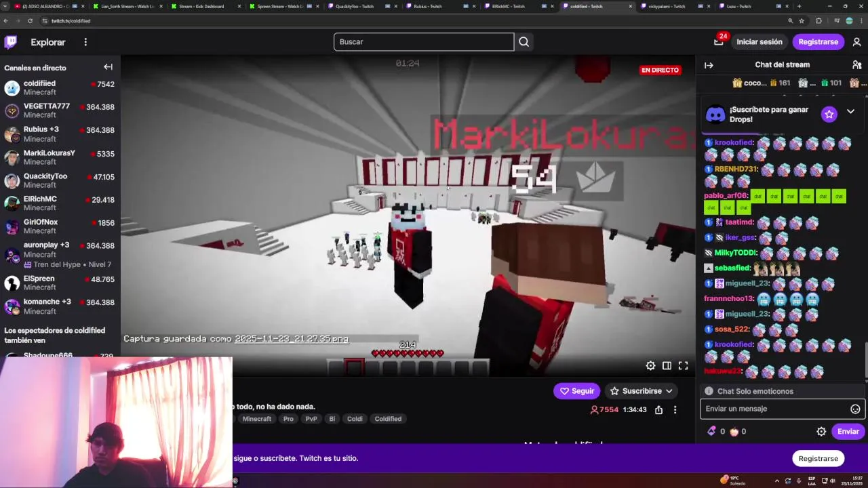The width and height of the screenshot is (868, 488).
Task: Go to the Twitch home logo
Action: coord(11,42)
